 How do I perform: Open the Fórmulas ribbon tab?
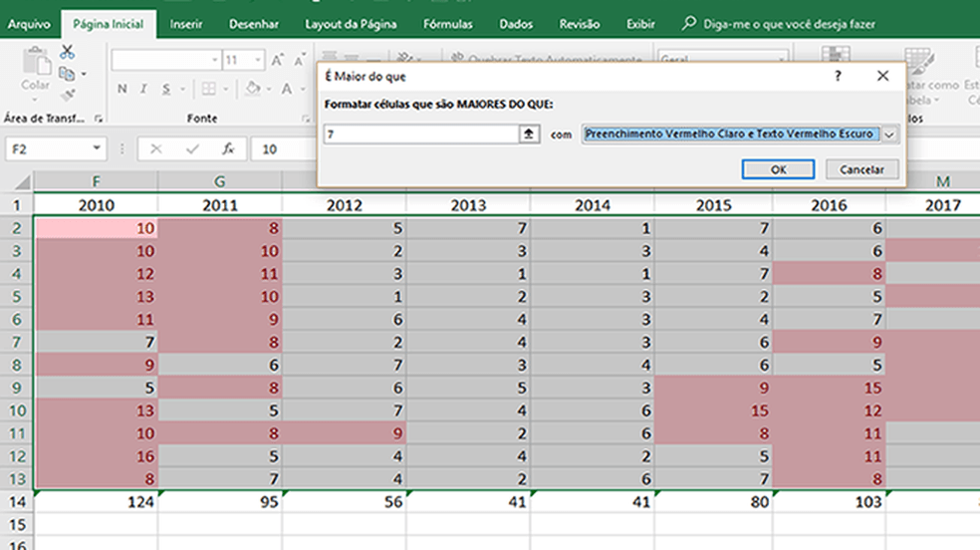point(447,24)
